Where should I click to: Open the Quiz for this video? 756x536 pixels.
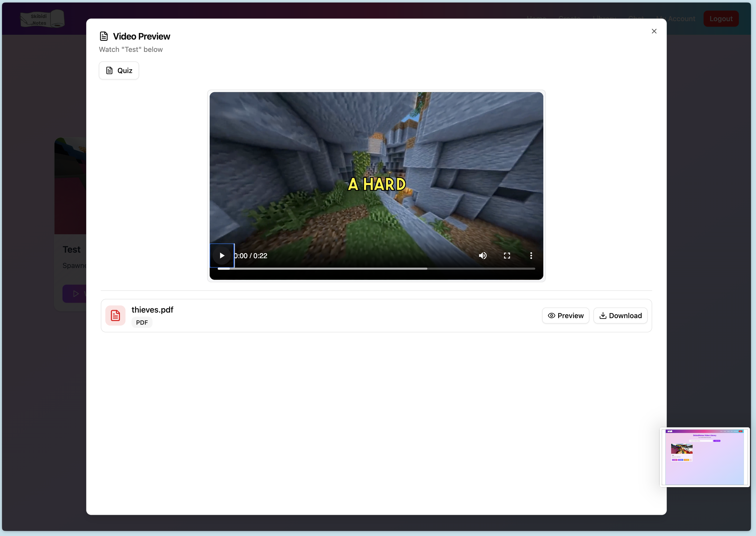click(119, 70)
